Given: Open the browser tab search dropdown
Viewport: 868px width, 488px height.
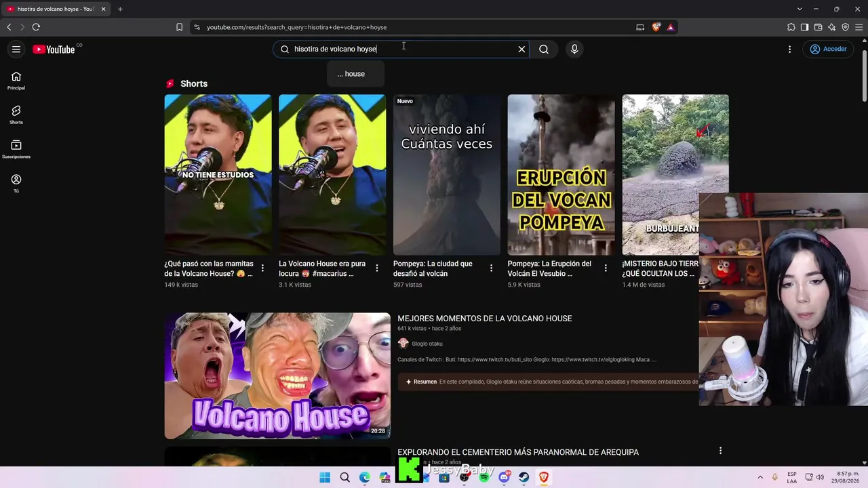Looking at the screenshot, I should point(800,9).
